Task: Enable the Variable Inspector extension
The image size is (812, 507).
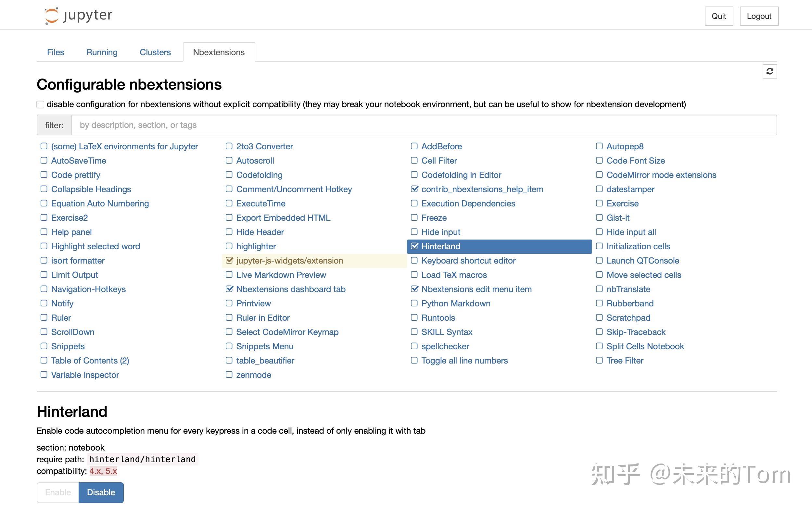Action: [x=44, y=375]
